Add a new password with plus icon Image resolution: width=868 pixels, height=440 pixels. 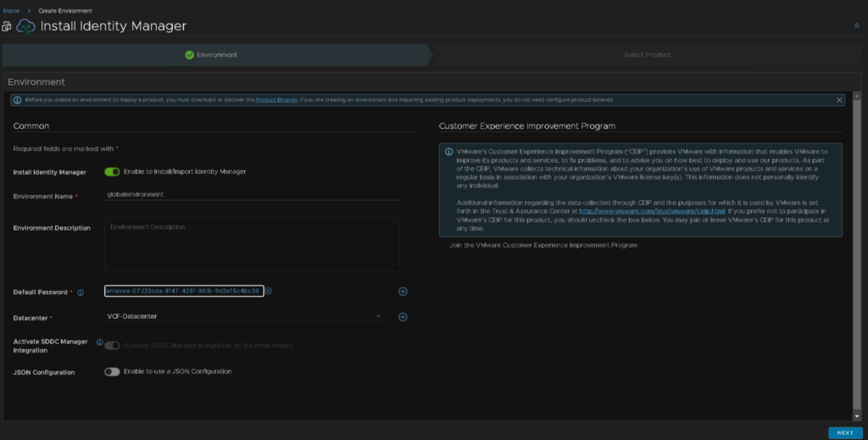coord(403,291)
